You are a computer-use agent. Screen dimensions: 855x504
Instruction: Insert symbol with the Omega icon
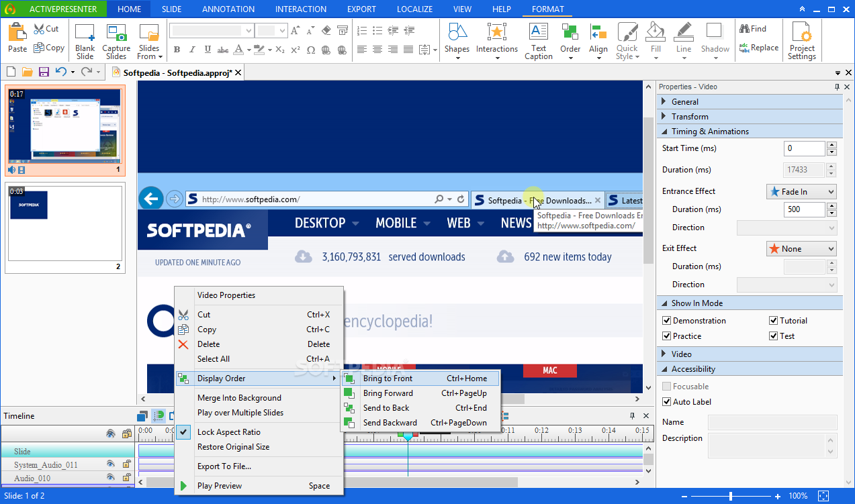[311, 50]
